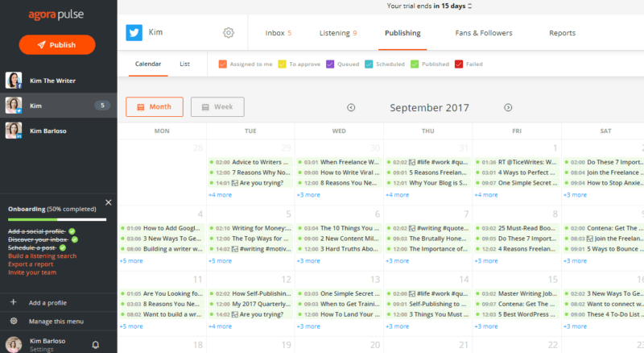Click the agorapulse logo

(56, 15)
